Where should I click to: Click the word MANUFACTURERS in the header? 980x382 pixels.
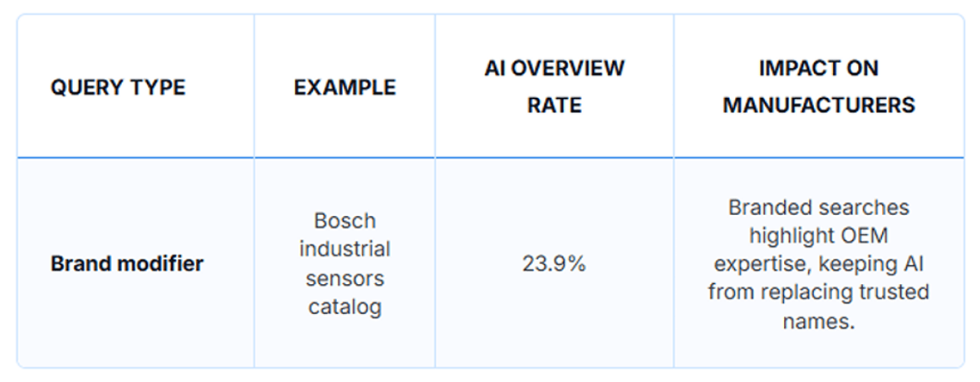coord(818,106)
